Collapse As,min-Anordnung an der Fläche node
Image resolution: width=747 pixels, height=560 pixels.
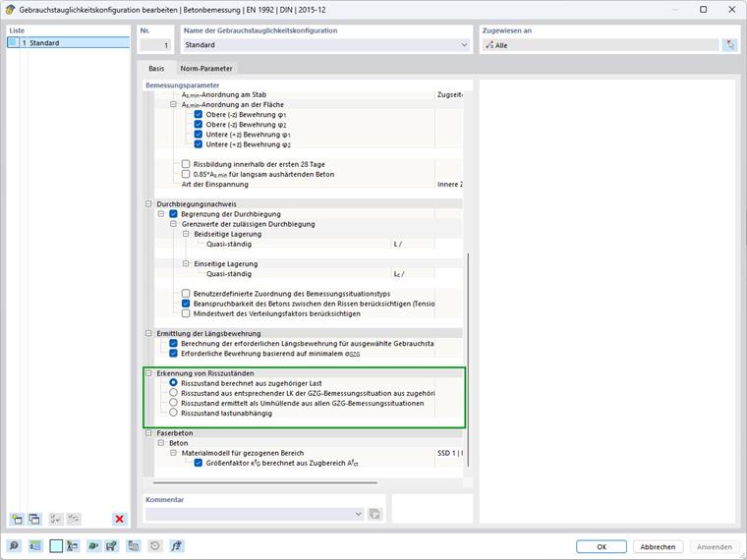pos(173,104)
